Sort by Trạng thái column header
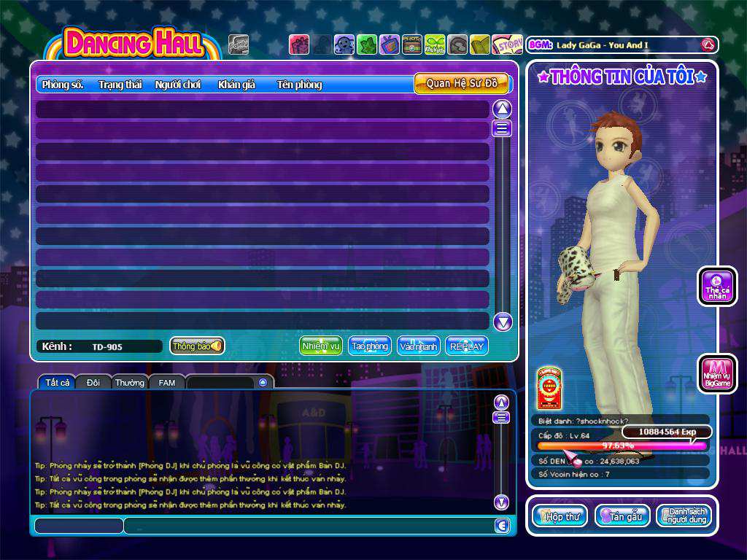This screenshot has width=747, height=560. pyautogui.click(x=120, y=85)
